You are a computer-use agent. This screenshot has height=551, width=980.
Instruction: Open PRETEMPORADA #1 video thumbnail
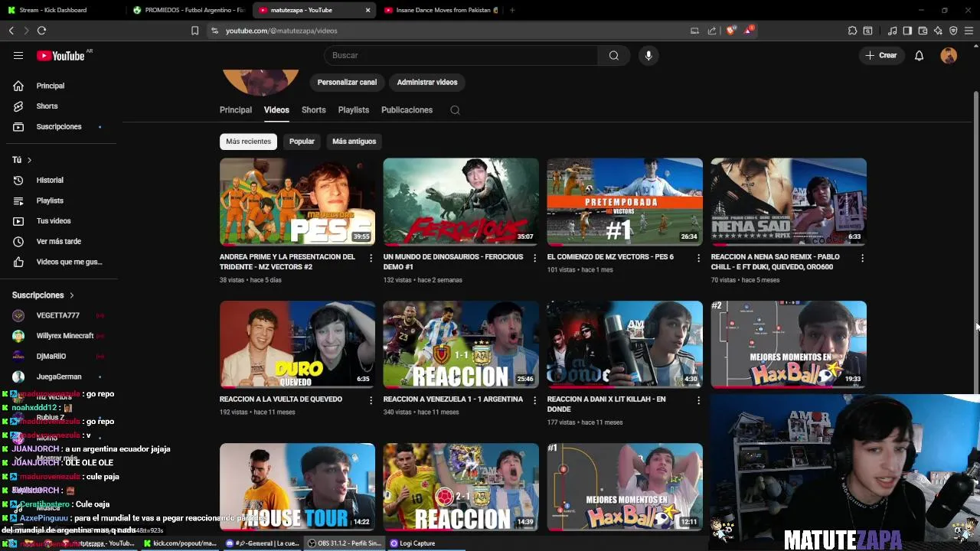tap(625, 202)
